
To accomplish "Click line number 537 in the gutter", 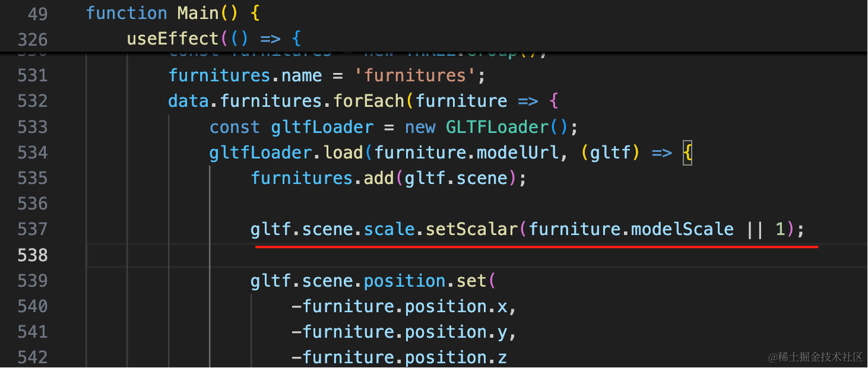I will (32, 229).
